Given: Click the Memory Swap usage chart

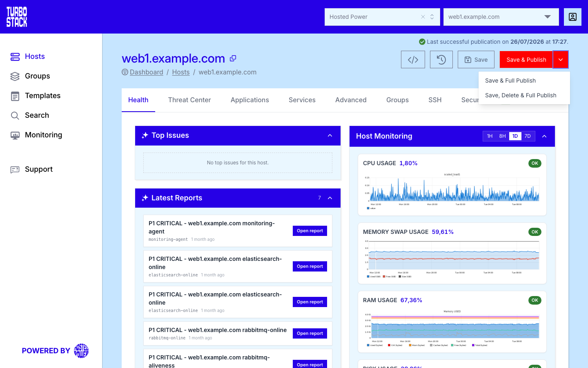Looking at the screenshot, I should click(452, 259).
